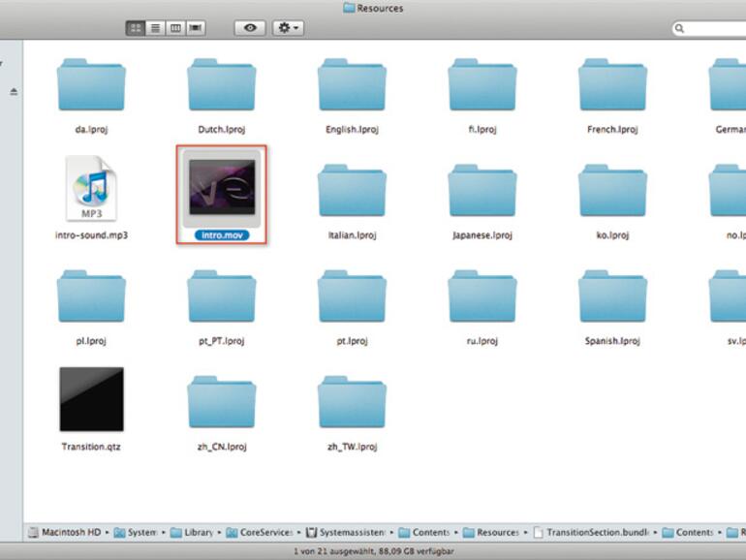Click the Finder search field
This screenshot has width=746, height=560.
click(x=709, y=28)
